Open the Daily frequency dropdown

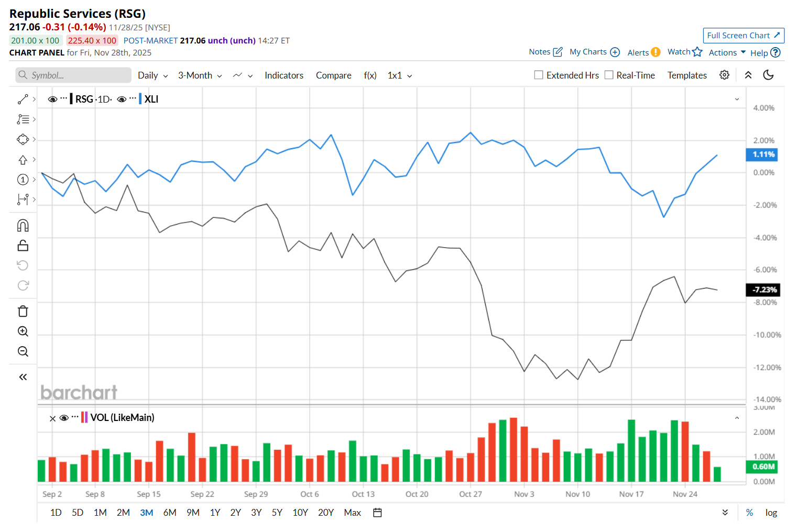point(152,75)
